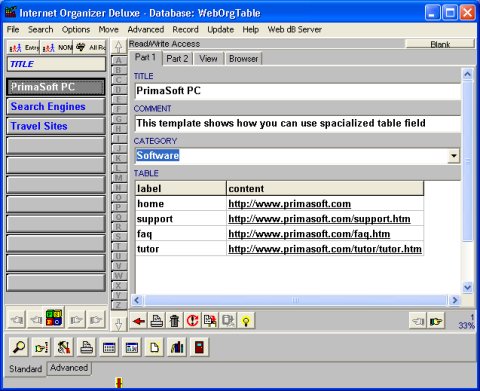This screenshot has height=391, width=480.
Task: Jump to last record with rightmost hand icon
Action: click(96, 320)
